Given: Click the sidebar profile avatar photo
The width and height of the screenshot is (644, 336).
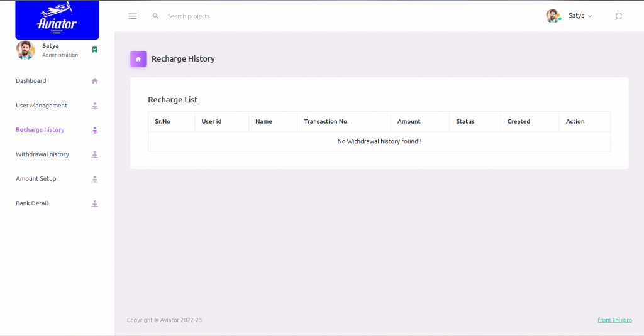Looking at the screenshot, I should (26, 50).
